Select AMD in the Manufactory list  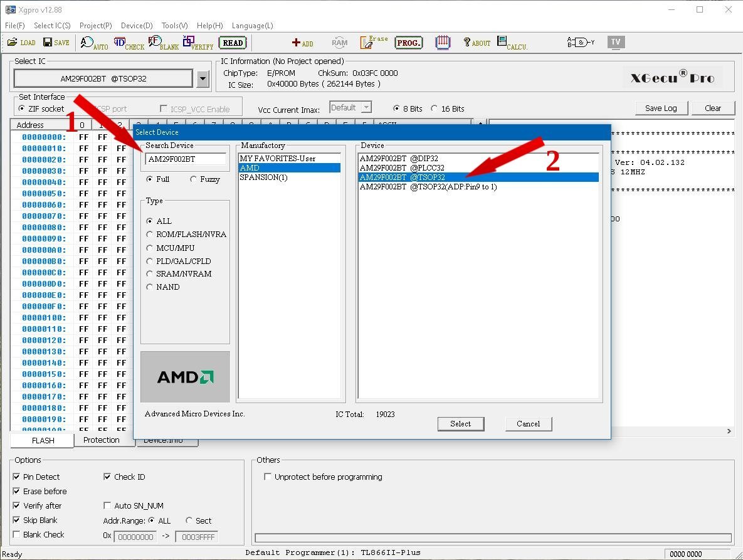(x=290, y=168)
